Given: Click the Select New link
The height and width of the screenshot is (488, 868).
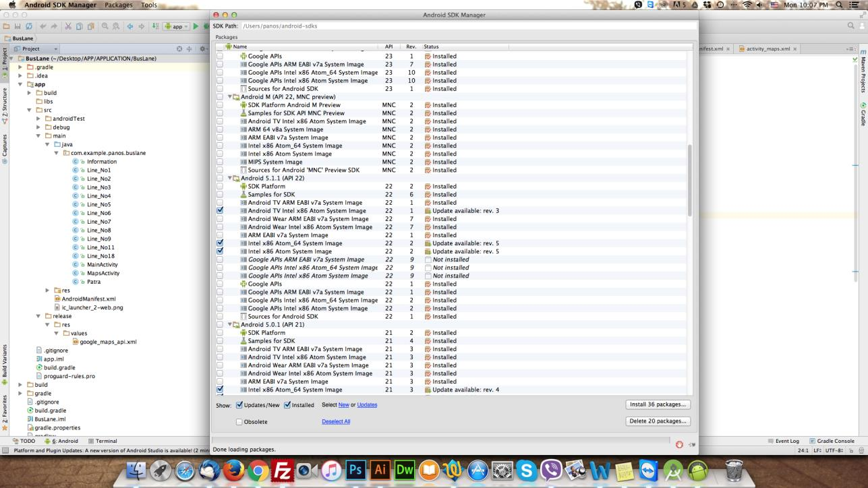Looking at the screenshot, I should click(x=343, y=405).
